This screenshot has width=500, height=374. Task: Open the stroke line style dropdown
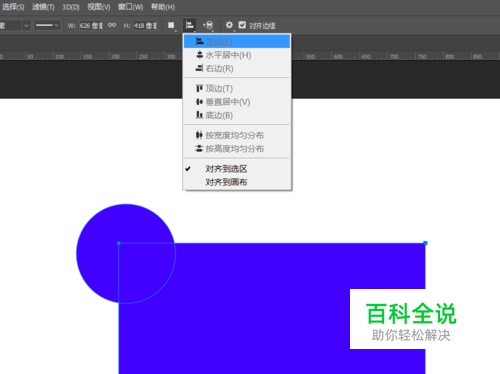click(x=47, y=25)
